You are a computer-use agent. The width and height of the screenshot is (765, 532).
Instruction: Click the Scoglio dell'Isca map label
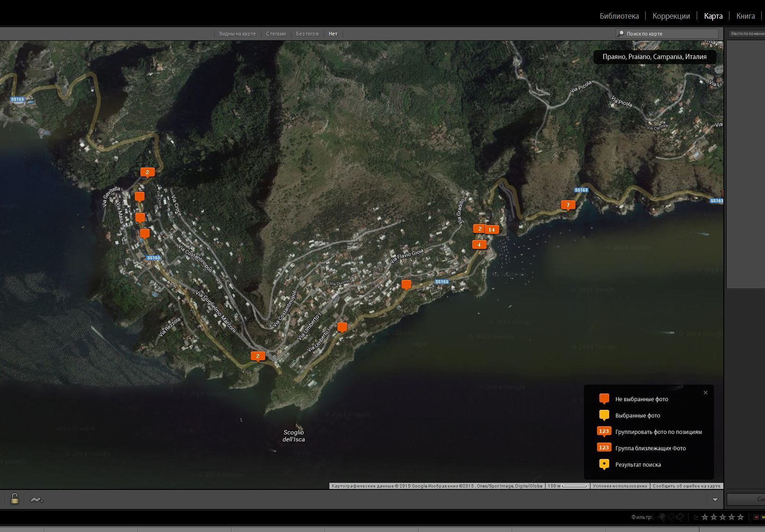tap(293, 436)
